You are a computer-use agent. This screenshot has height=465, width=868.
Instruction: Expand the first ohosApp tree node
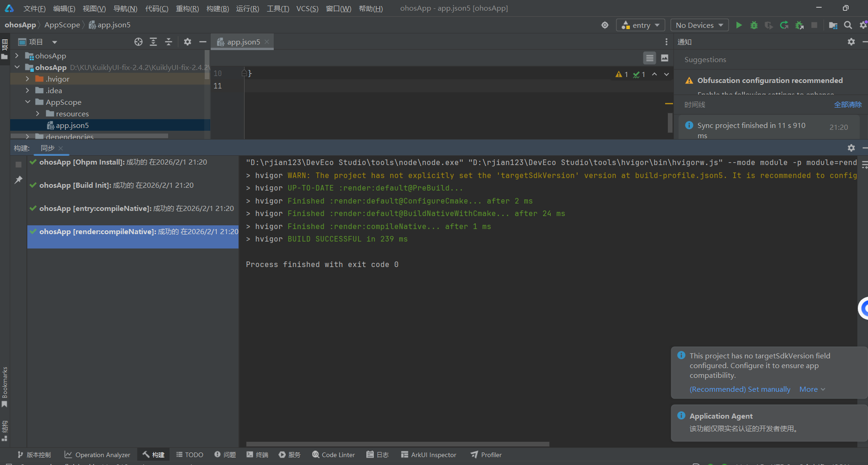(x=17, y=56)
